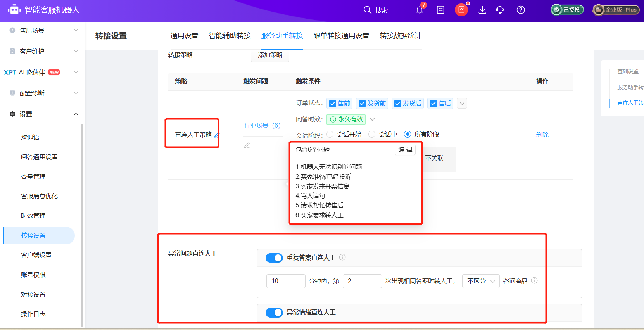The height and width of the screenshot is (330, 644).
Task: Toggle the 异常情绪直连人工 switch
Action: point(274,313)
